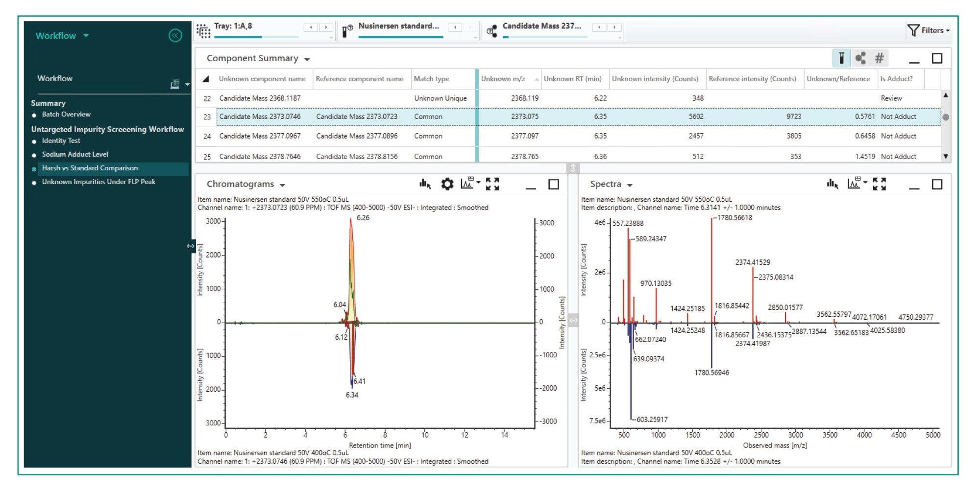Select all rows via table corner
This screenshot has width=980, height=492.
206,79
